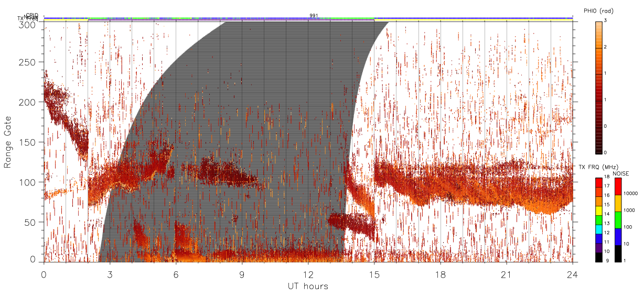Click the 'CPID' label at top-left
Screen dimensions: 644x297
[x=32, y=15]
